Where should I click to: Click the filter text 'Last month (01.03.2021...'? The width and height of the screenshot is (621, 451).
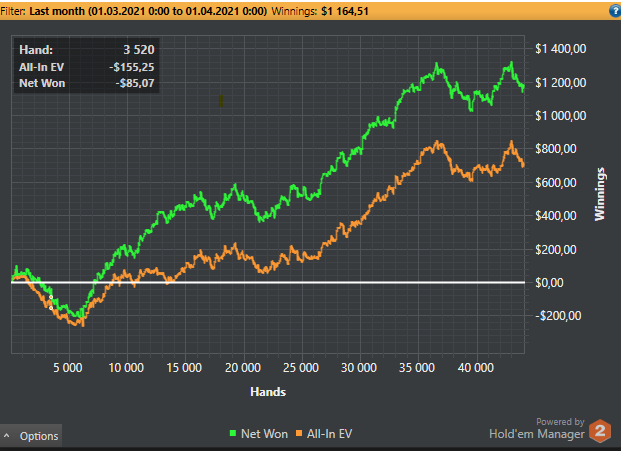pos(148,11)
